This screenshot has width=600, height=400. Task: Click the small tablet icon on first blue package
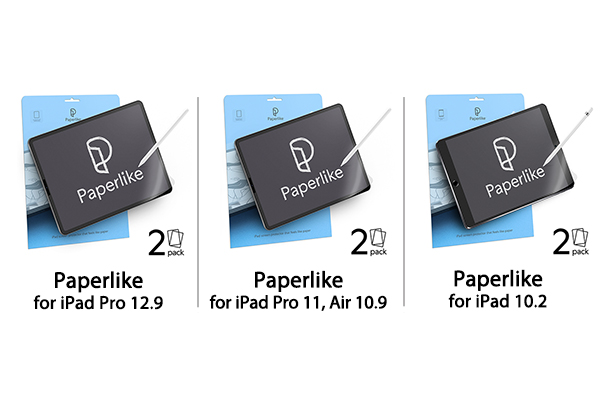click(37, 115)
